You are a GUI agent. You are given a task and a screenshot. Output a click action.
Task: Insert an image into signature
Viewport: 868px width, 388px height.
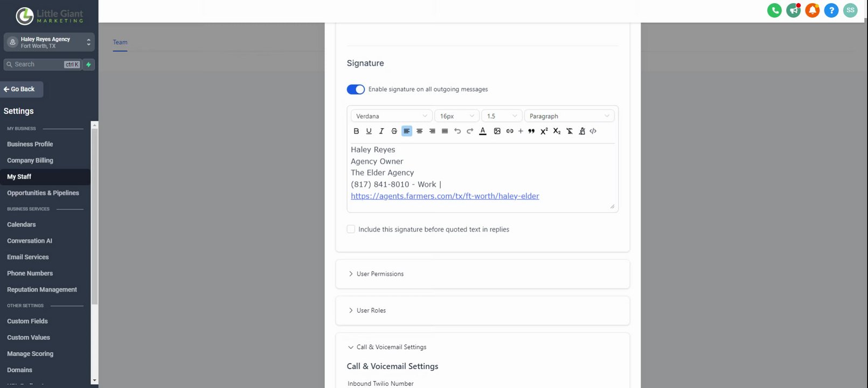[497, 131]
